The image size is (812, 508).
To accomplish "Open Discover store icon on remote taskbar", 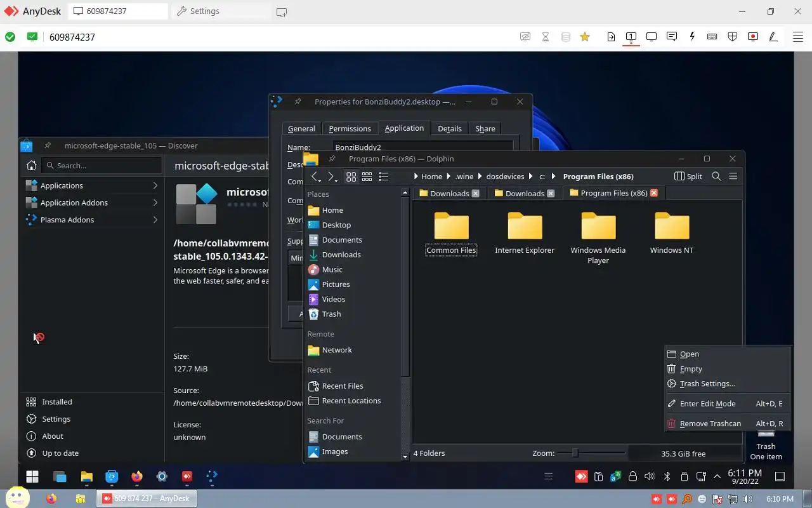I will pyautogui.click(x=111, y=476).
